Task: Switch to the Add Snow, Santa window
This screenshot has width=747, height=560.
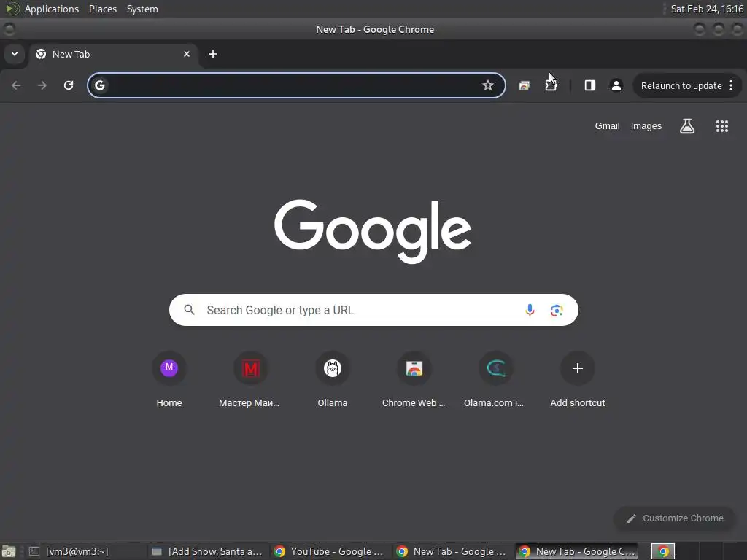Action: (208, 551)
